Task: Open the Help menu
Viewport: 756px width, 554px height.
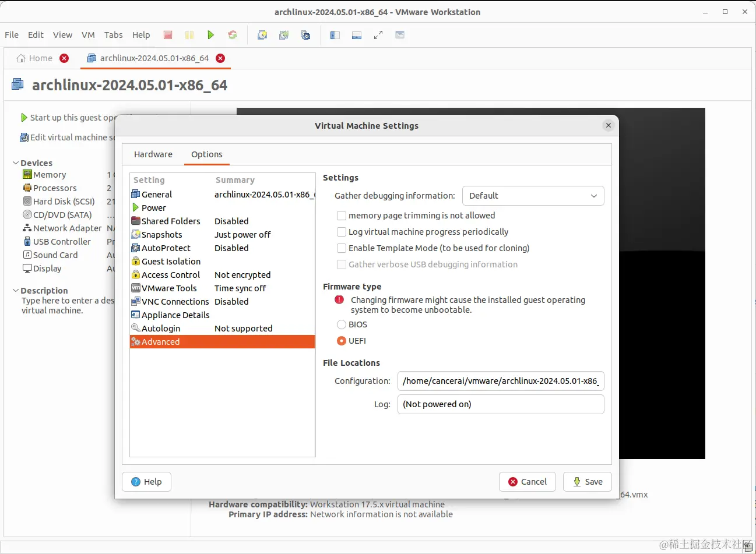Action: coord(141,35)
